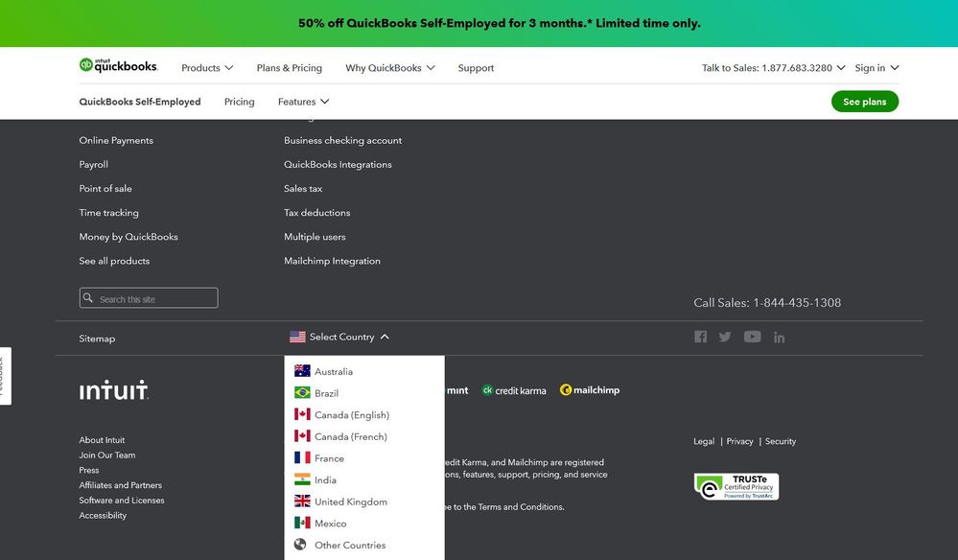Open the Sign in dropdown
958x560 pixels.
tap(876, 68)
